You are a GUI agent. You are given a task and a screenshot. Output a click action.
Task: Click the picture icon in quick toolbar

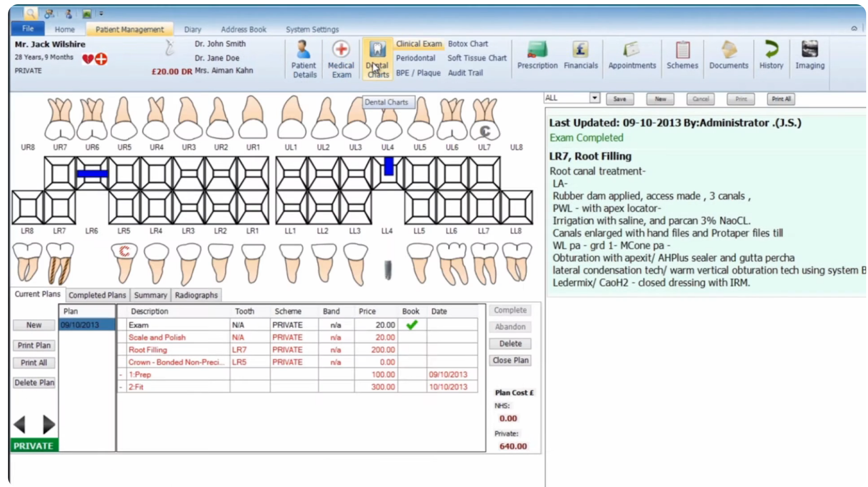pyautogui.click(x=87, y=14)
